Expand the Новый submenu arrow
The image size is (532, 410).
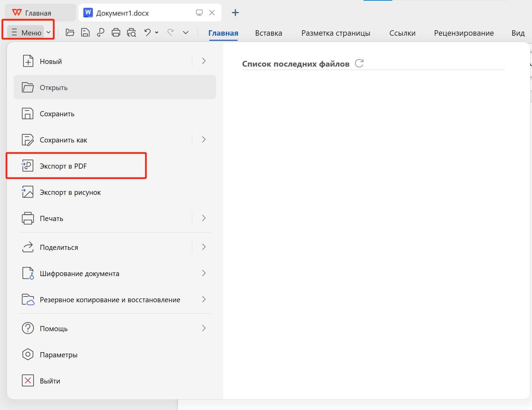coord(203,61)
